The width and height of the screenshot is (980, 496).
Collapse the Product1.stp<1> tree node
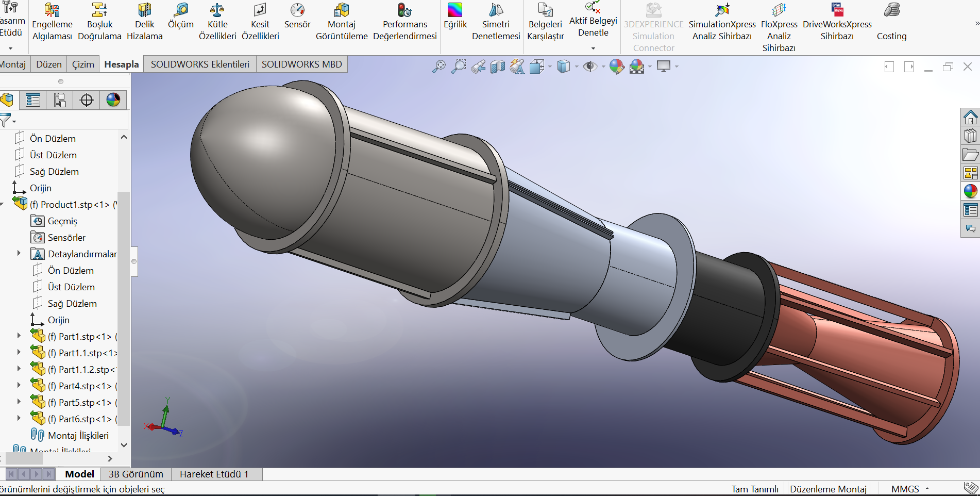2,205
